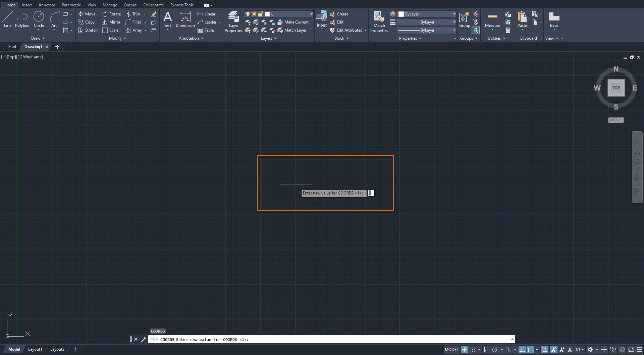Open the Quick Calculator icon
This screenshot has height=355, width=644.
(508, 30)
